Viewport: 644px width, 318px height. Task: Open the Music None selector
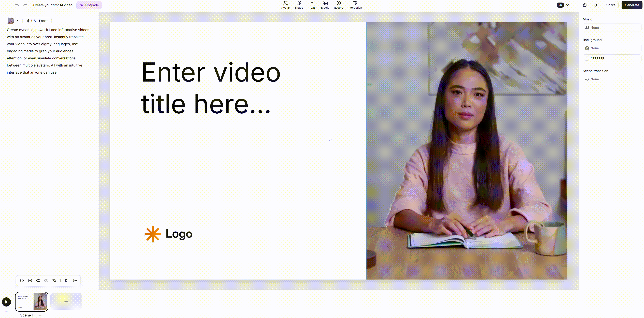[612, 28]
